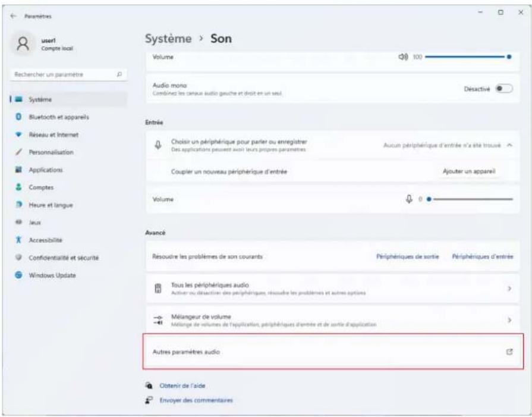Click the Heure et langue icon
The width and height of the screenshot is (532, 417).
coord(18,205)
